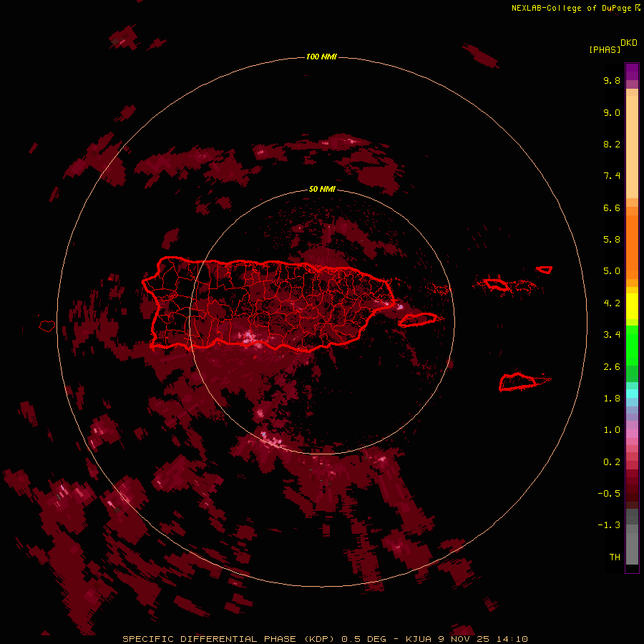Pick the yellow color bar segment beside 4.2
This screenshot has height=644, width=644.
632,306
